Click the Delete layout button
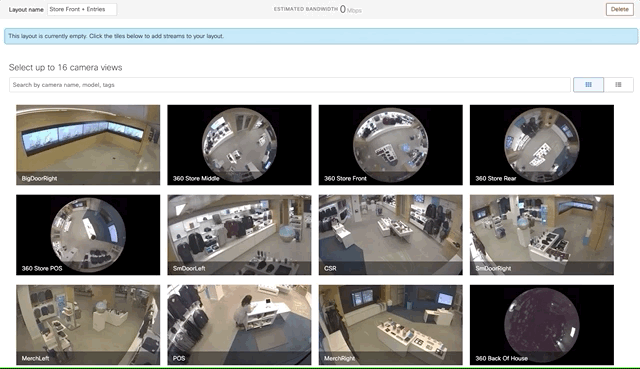640x369 pixels. coord(620,9)
